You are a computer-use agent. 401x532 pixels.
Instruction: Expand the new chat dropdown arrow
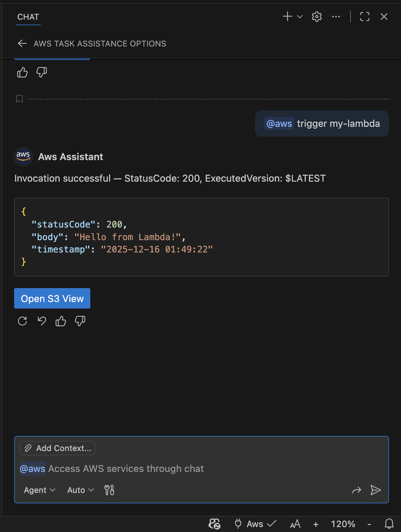click(x=300, y=17)
